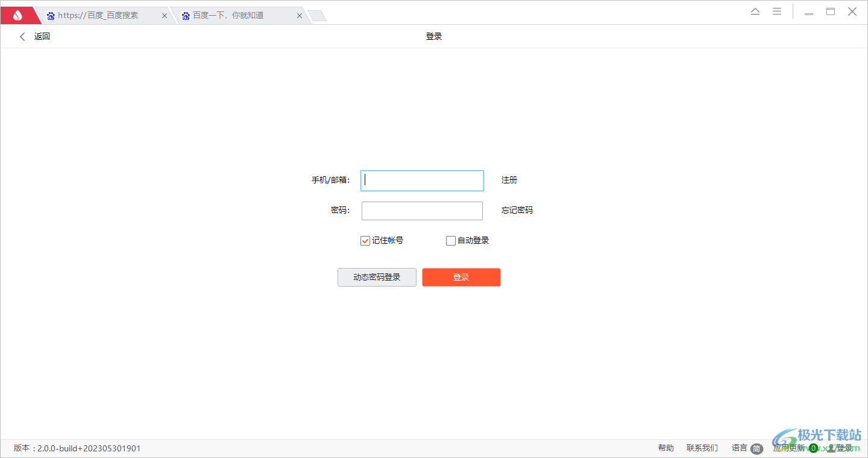Image resolution: width=868 pixels, height=458 pixels.
Task: Open the 忘记密码 link
Action: coord(516,210)
